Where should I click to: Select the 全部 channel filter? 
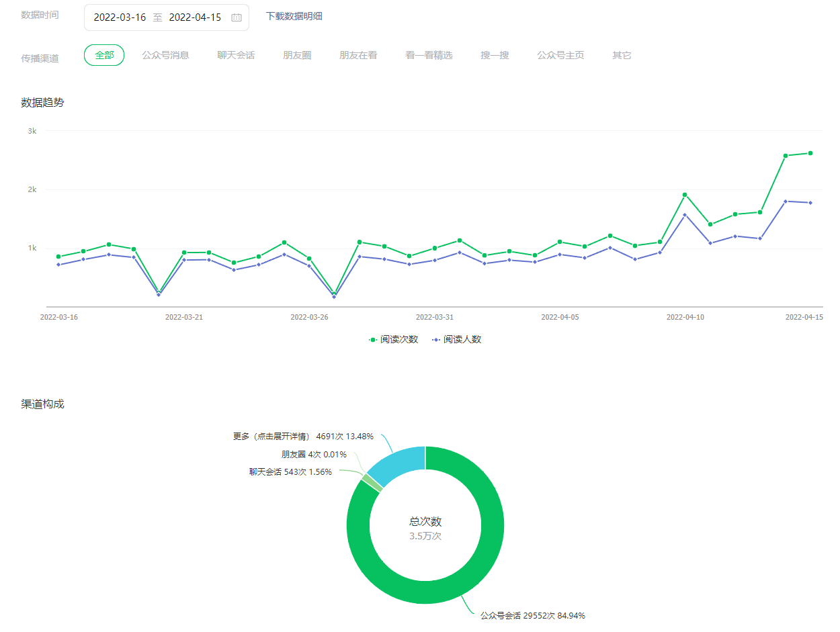coord(104,55)
